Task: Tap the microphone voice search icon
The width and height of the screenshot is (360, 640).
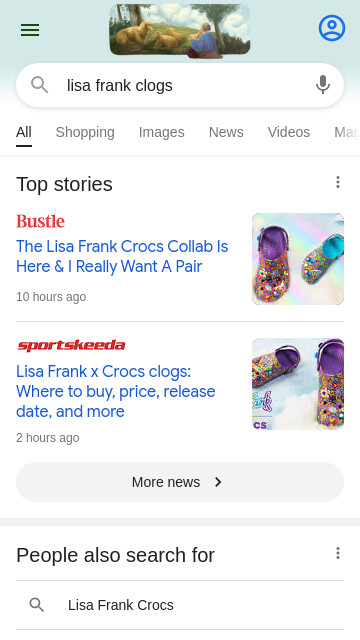Action: point(323,85)
